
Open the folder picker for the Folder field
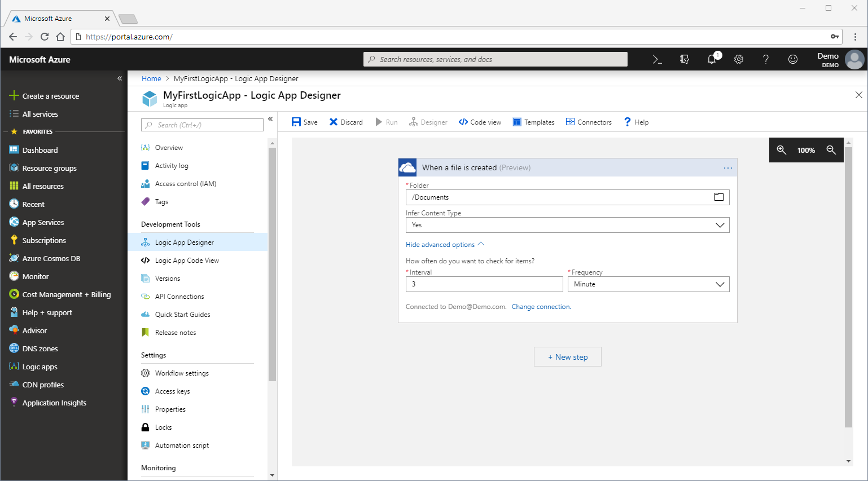719,197
